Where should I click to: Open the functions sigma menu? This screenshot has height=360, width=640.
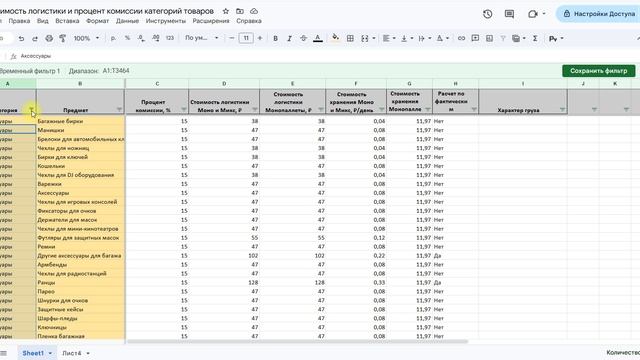pos(535,38)
